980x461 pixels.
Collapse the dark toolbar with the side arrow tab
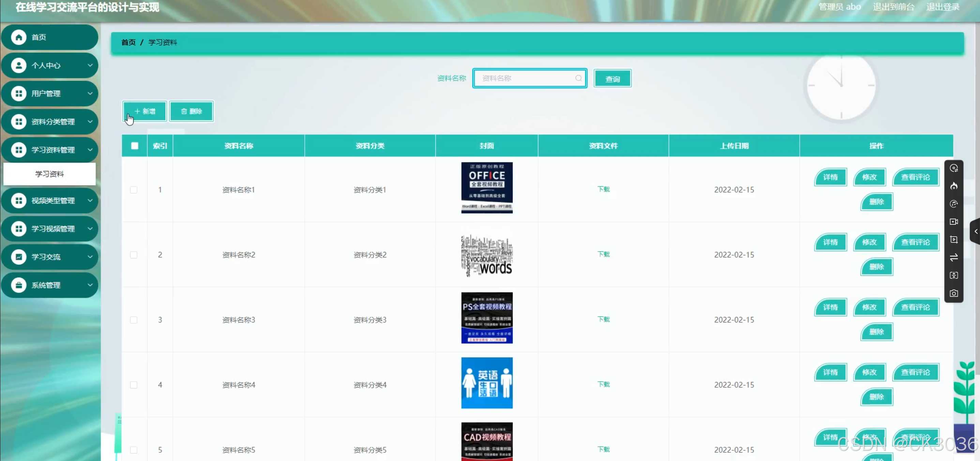pos(976,231)
